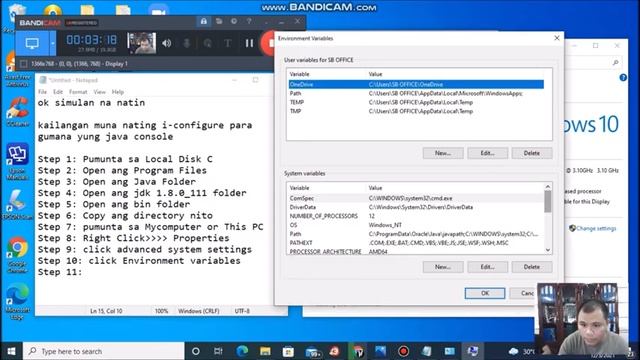Click Edit button under system variables
Screen dimensions: 640x360
tap(487, 267)
